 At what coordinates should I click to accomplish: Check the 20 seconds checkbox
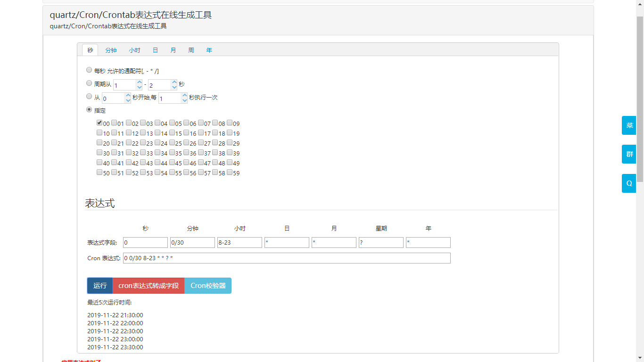(99, 143)
